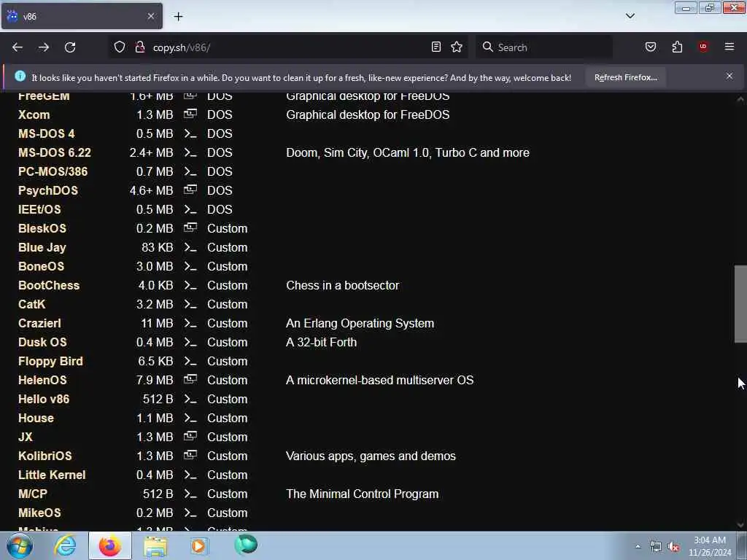Click the 'A 32-bit Forth' description
This screenshot has width=747, height=560.
tap(321, 343)
